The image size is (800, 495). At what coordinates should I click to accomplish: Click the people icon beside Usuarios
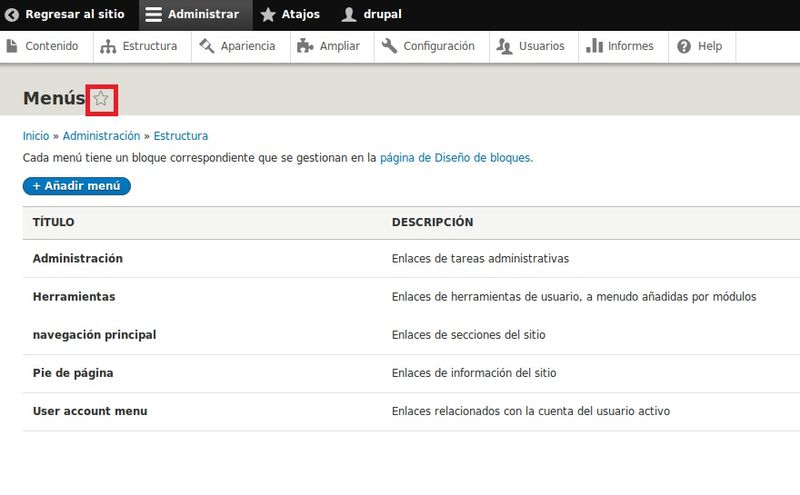coord(505,46)
